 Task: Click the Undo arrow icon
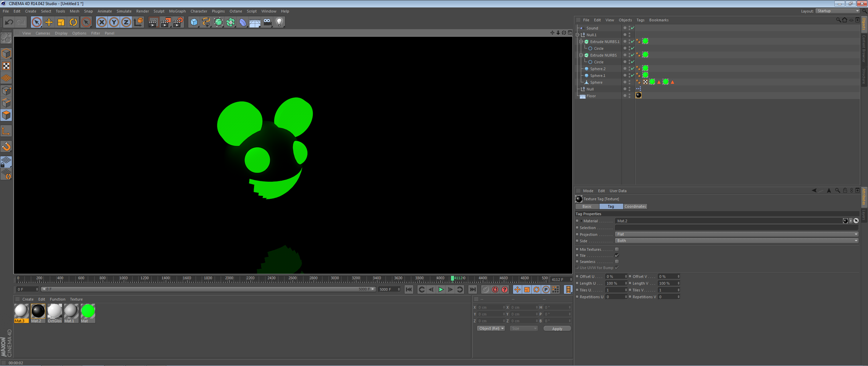coord(9,22)
